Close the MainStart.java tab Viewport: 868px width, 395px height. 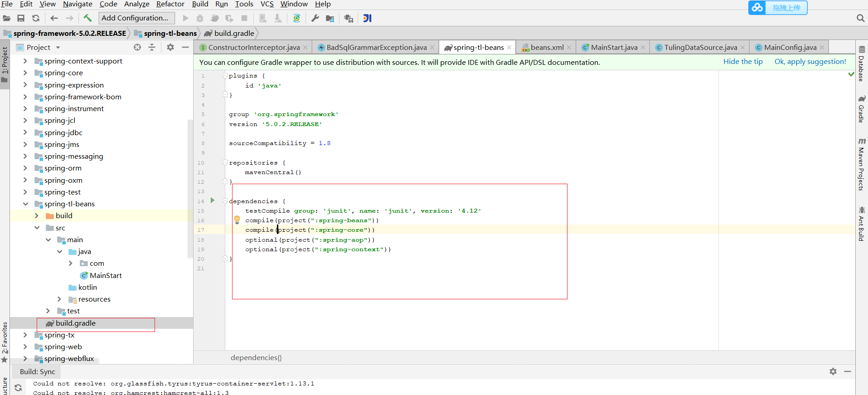pos(643,48)
